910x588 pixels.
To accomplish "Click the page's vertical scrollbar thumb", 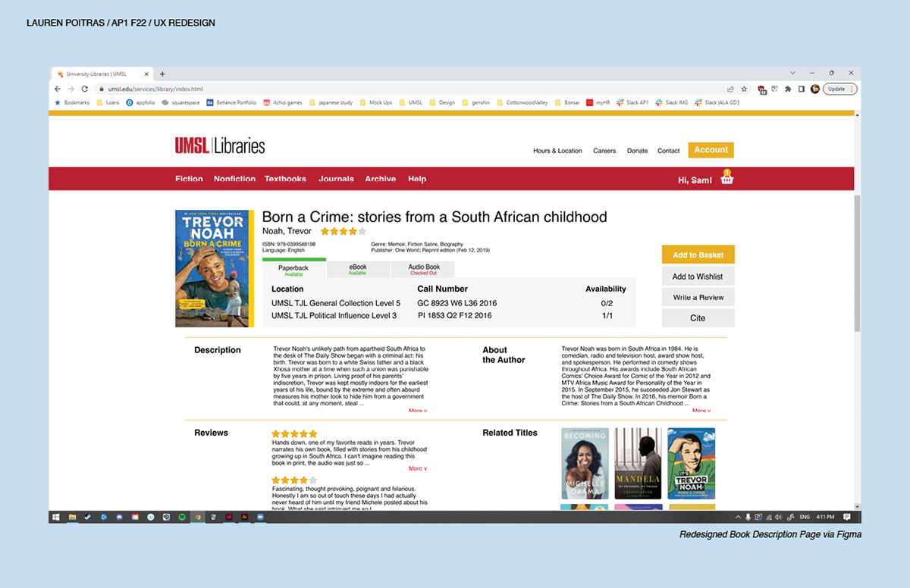I will point(858,262).
